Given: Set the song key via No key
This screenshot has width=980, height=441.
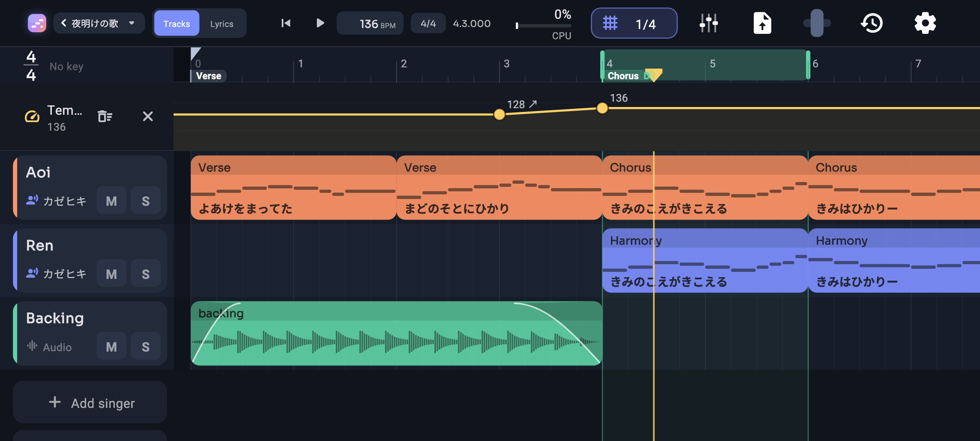Looking at the screenshot, I should click(66, 66).
